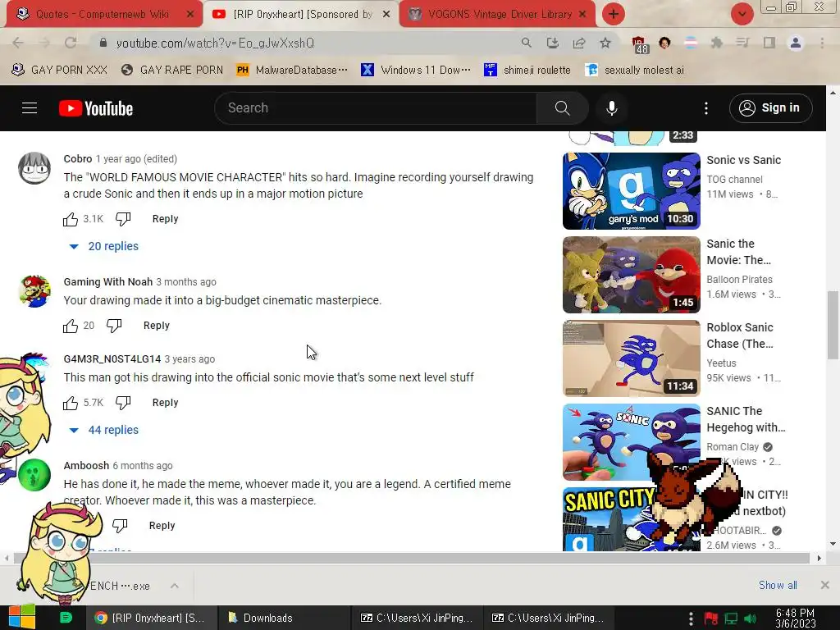Click the address bar URL
This screenshot has height=630, width=840.
(x=215, y=43)
